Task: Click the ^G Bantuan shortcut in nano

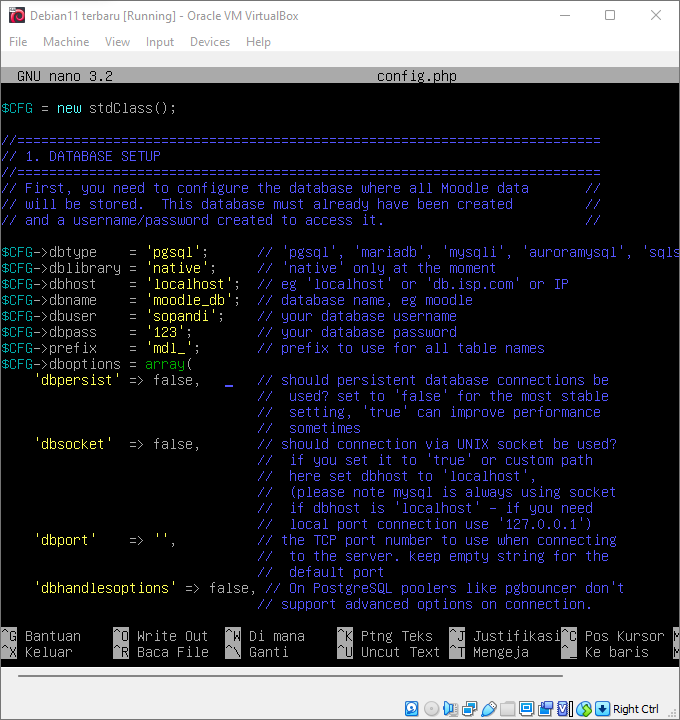Action: (x=41, y=636)
